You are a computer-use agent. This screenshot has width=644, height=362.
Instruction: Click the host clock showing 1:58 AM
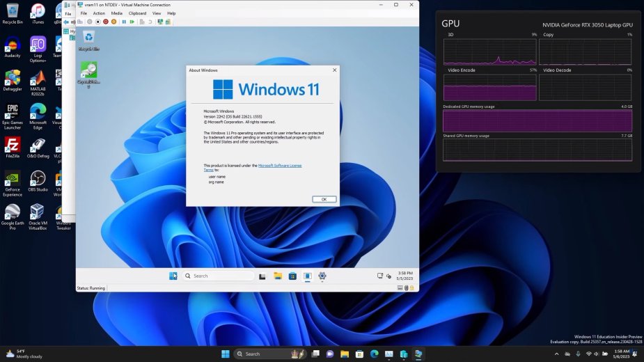[622, 354]
